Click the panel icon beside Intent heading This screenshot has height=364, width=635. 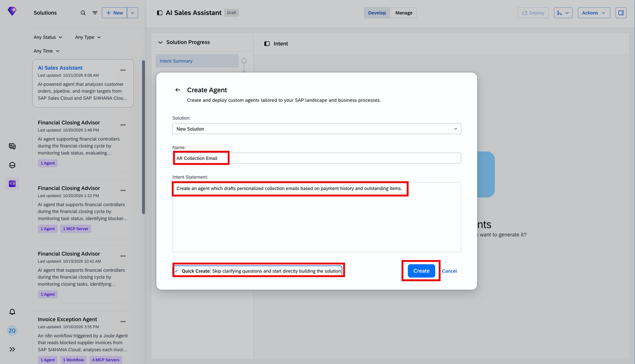pyautogui.click(x=267, y=44)
